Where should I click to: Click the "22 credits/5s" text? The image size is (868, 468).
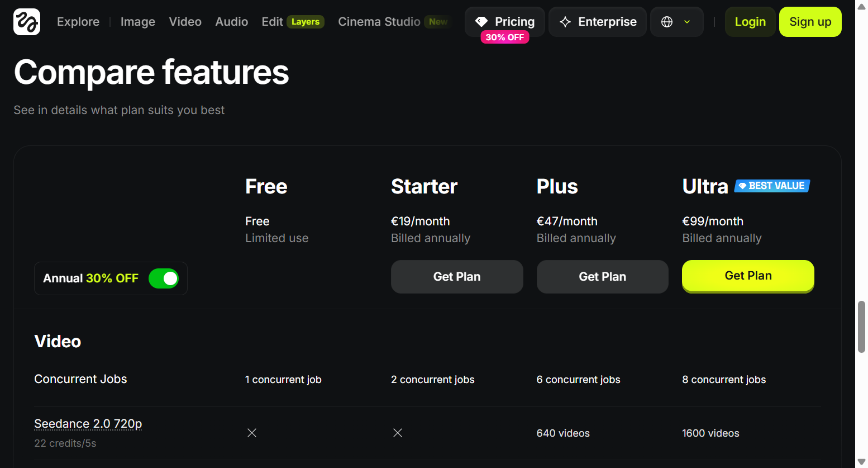pyautogui.click(x=65, y=443)
